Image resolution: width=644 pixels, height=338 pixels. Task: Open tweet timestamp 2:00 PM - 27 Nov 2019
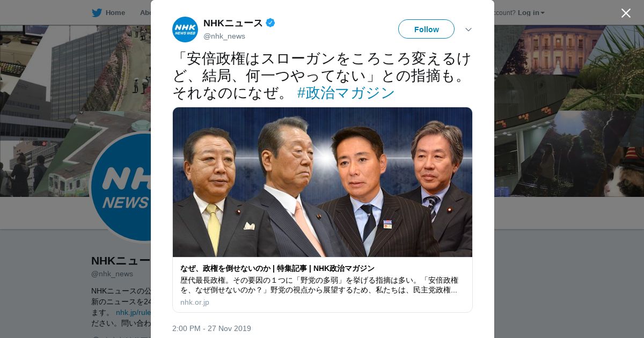(211, 328)
